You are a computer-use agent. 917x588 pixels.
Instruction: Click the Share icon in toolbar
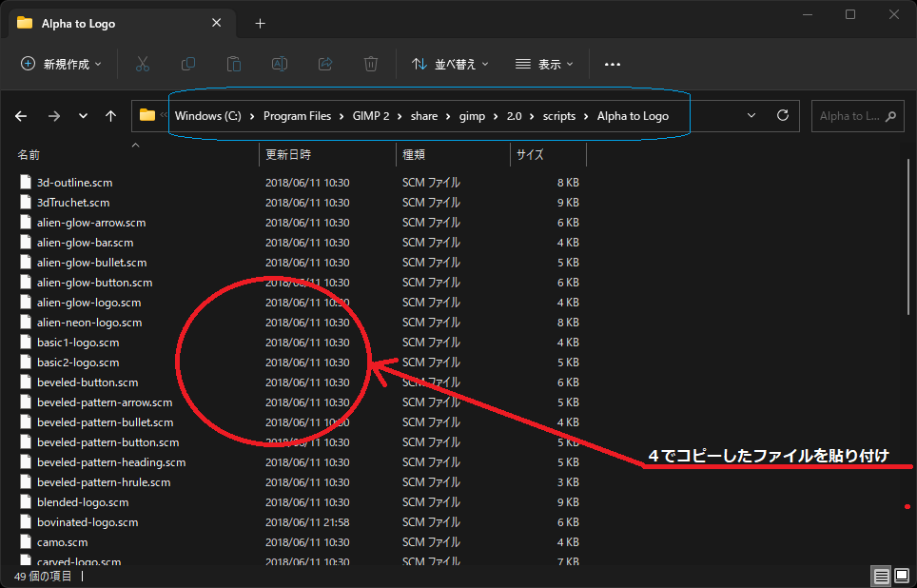coord(324,65)
